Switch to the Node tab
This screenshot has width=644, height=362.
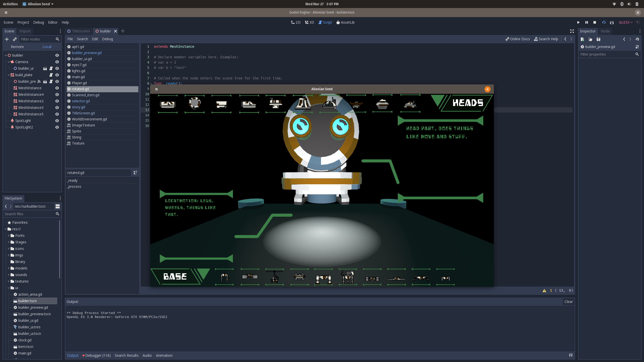coord(605,31)
